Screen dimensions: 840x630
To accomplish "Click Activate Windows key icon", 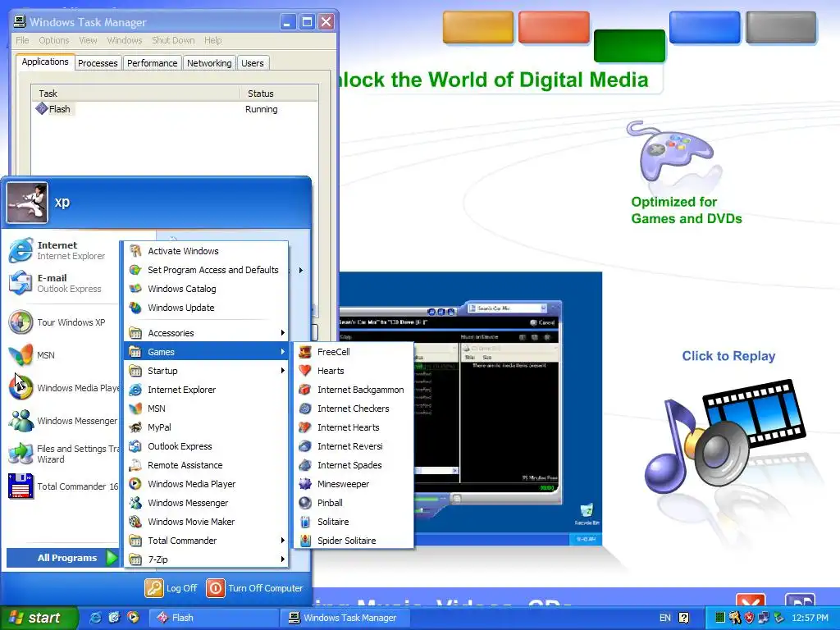I will click(x=135, y=251).
